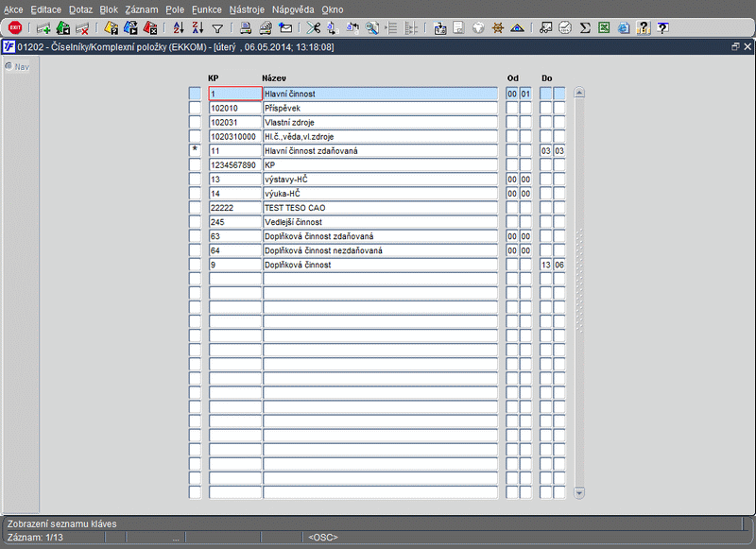Viewport: 756px width, 549px height.
Task: Click the round calculator icon before sigma
Action: point(565,28)
